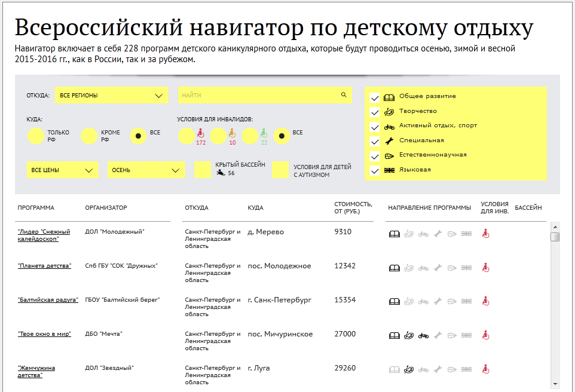Open the Все регионы dropdown
Image resolution: width=575 pixels, height=392 pixels.
112,96
